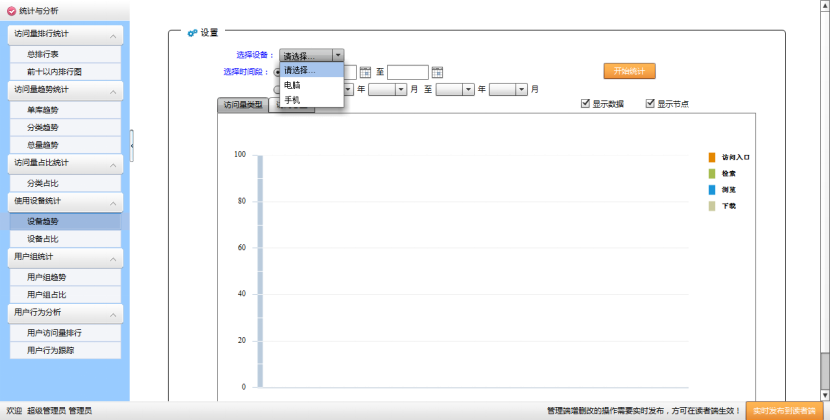This screenshot has width=831, height=420.
Task: Choose 手机 from the device dropdown
Action: coord(293,100)
